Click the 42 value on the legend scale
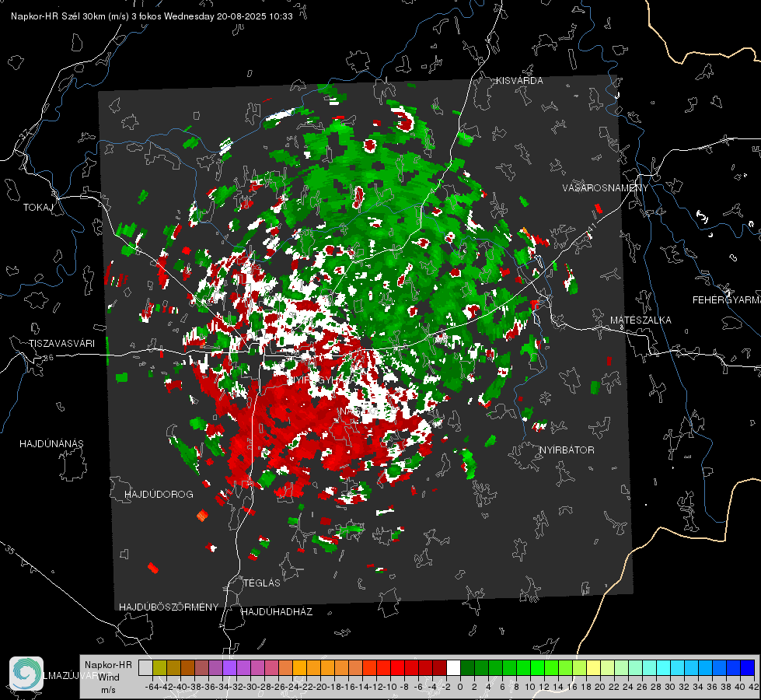The image size is (761, 700). pos(753,688)
